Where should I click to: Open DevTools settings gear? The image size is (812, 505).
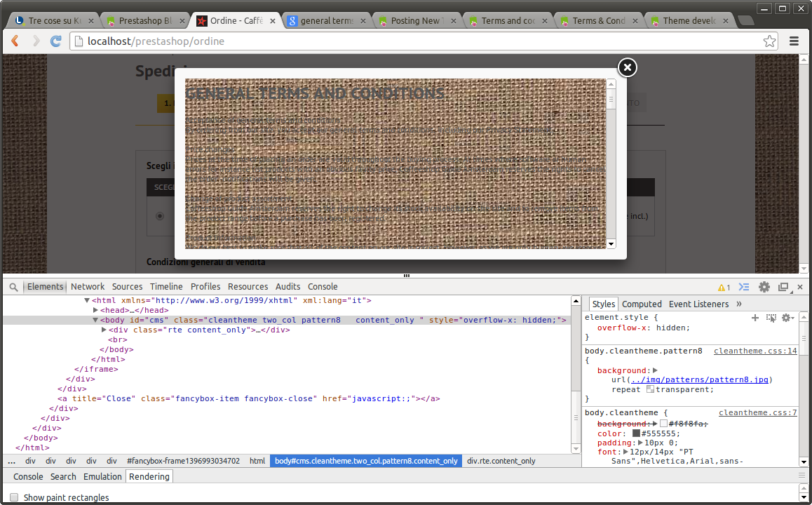tap(764, 287)
